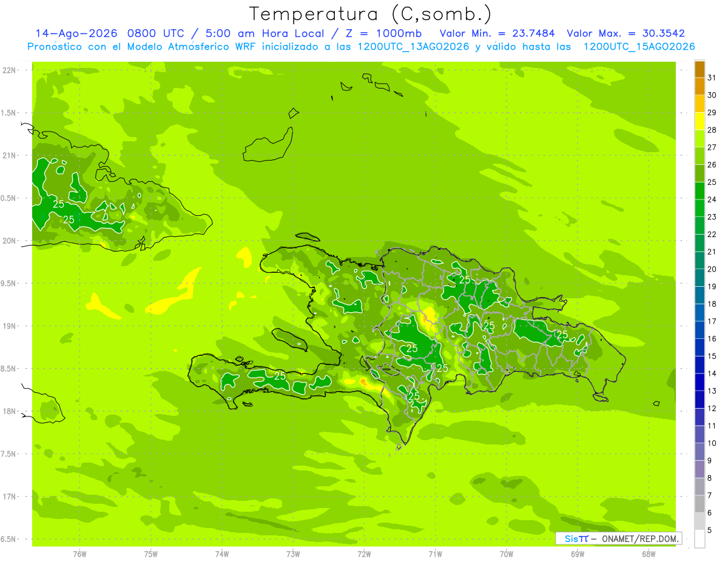The height and width of the screenshot is (562, 728).
Task: Click the 'Valor Max. = 30.3542' value
Action: click(x=626, y=33)
